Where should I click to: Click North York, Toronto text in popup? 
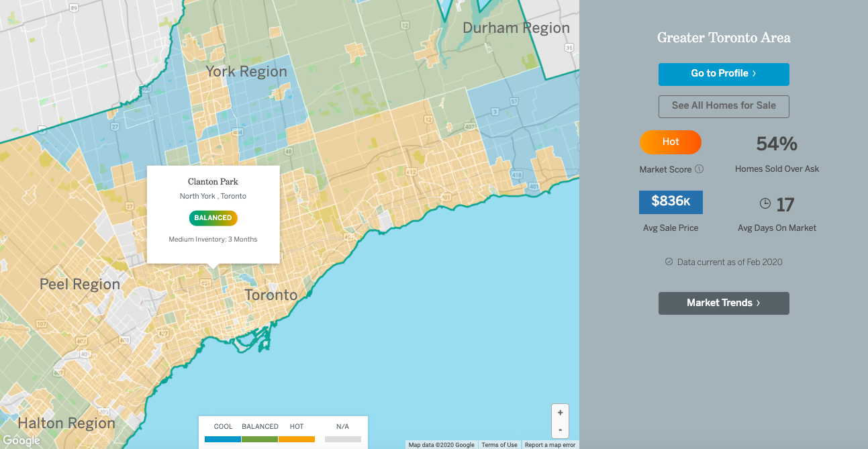tap(213, 196)
